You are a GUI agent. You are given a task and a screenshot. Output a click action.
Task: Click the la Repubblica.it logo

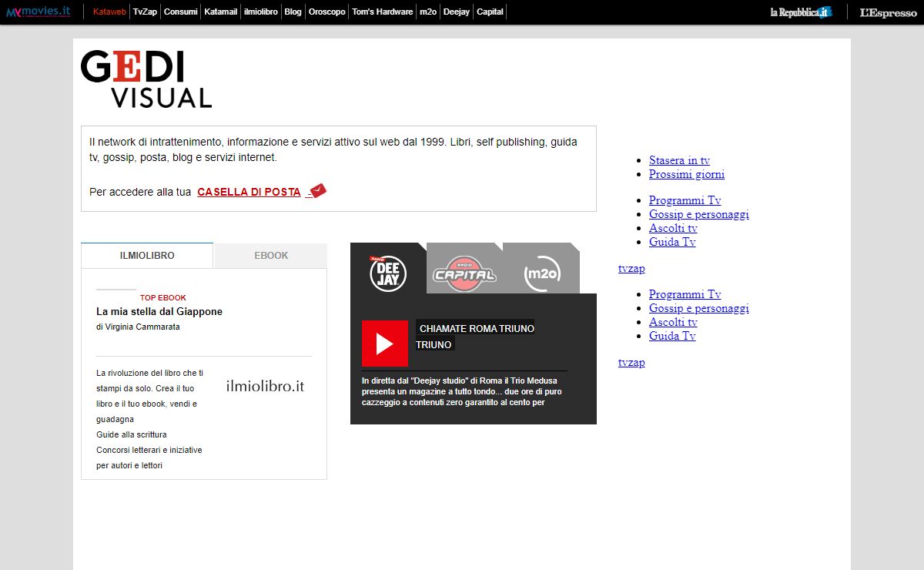802,12
